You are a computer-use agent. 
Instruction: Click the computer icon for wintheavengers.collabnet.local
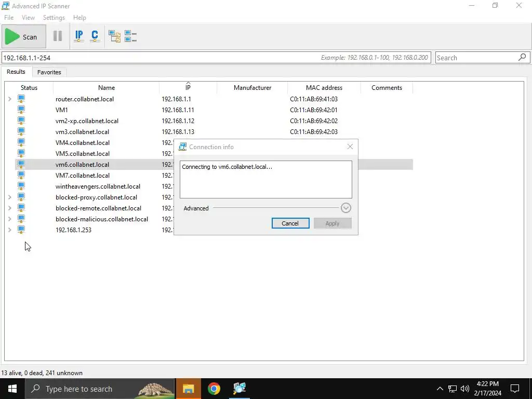click(x=21, y=186)
